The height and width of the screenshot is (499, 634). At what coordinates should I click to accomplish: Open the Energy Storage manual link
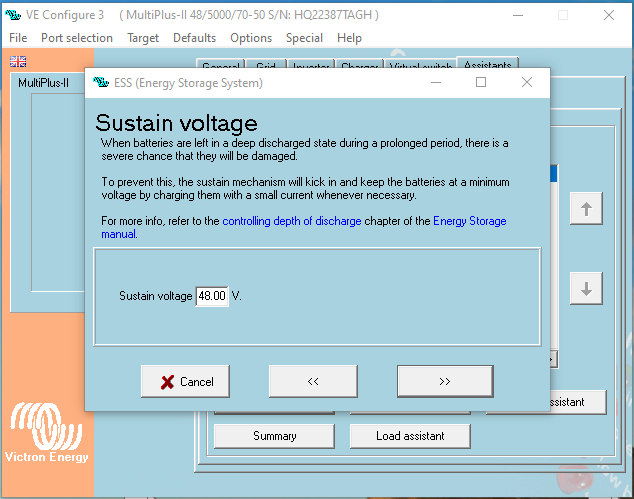(x=469, y=221)
